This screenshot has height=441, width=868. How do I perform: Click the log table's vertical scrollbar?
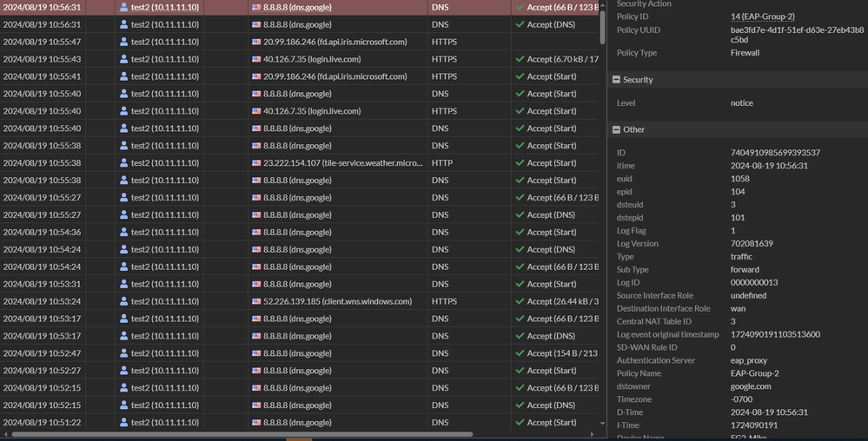[x=602, y=26]
